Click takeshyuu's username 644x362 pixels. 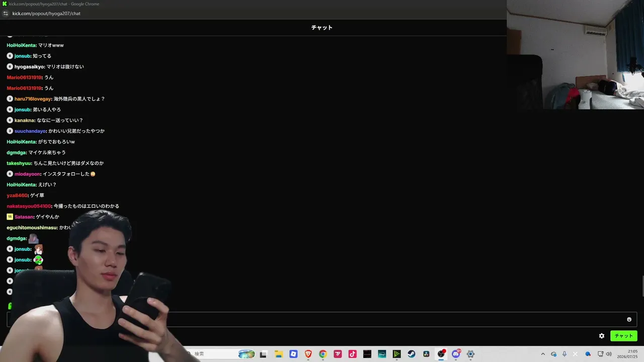pos(19,163)
